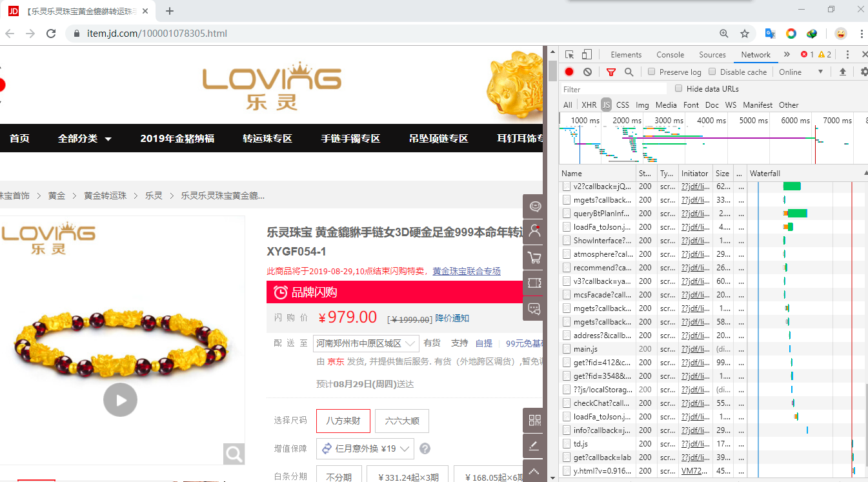Select the td.js network request row
The width and height of the screenshot is (868, 482).
tap(713, 444)
